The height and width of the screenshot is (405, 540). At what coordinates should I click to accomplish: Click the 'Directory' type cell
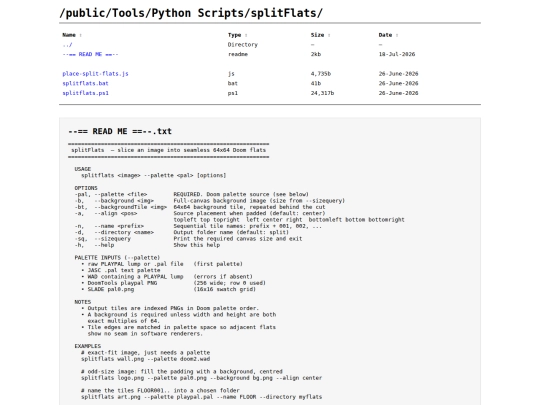point(242,45)
